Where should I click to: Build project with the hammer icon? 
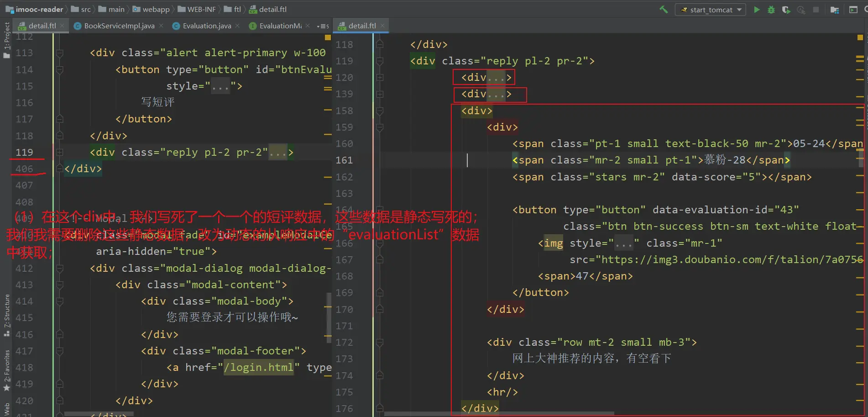pos(664,10)
